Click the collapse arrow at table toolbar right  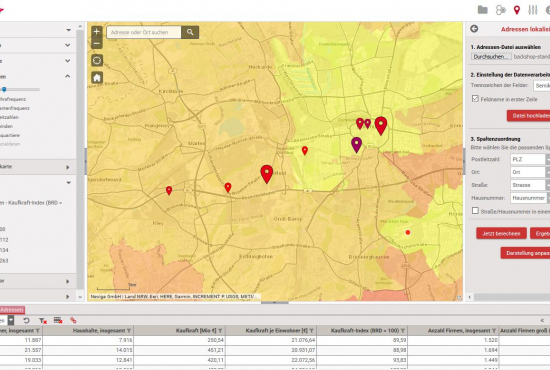click(542, 320)
